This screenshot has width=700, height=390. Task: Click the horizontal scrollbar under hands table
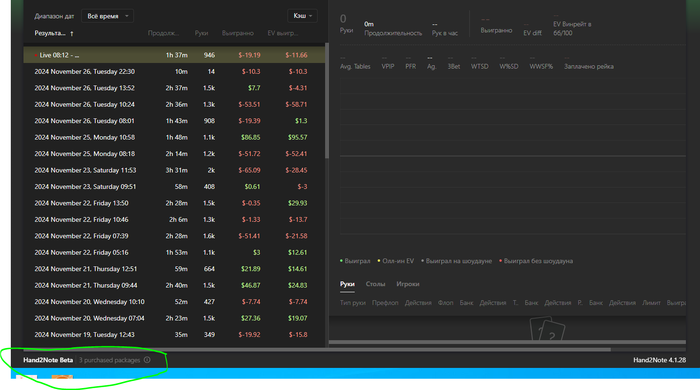coord(507,342)
